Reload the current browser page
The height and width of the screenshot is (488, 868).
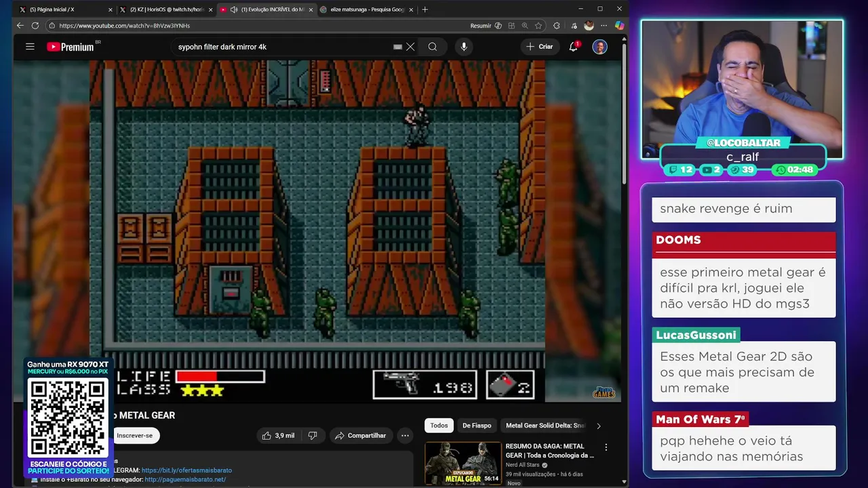[35, 26]
